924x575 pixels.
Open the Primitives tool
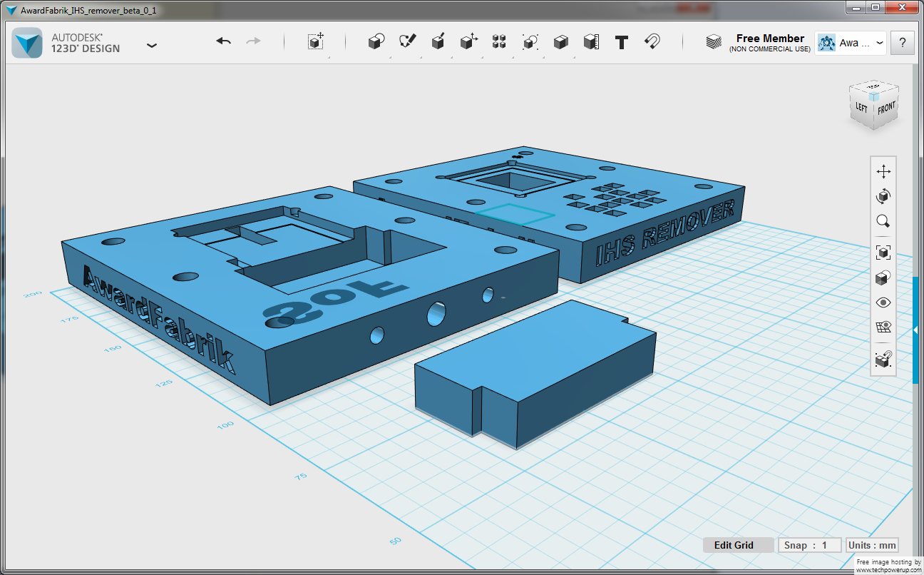tap(376, 42)
